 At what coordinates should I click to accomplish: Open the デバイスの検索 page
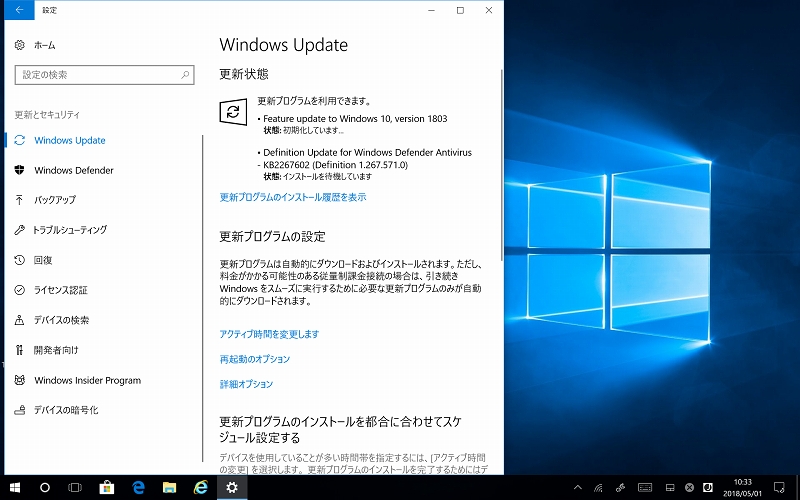tap(61, 320)
